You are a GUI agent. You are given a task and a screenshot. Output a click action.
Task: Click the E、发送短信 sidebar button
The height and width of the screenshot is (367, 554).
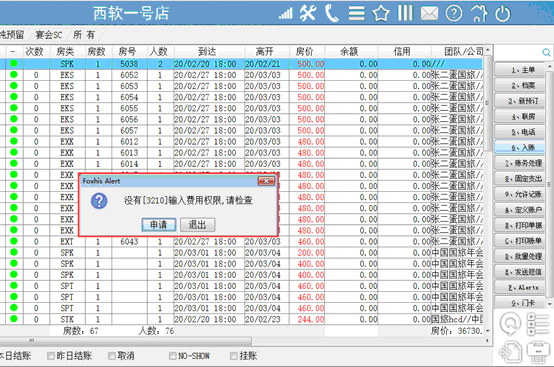(x=520, y=272)
